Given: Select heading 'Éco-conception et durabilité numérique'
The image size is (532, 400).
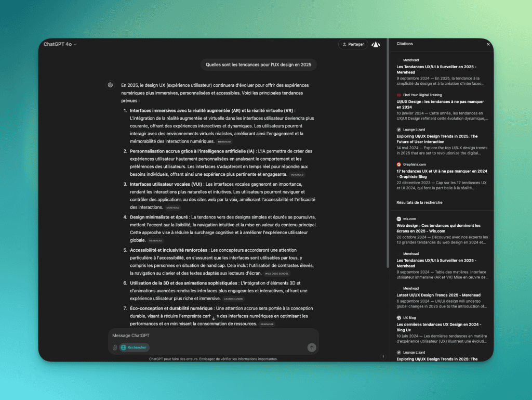Looking at the screenshot, I should [x=171, y=308].
